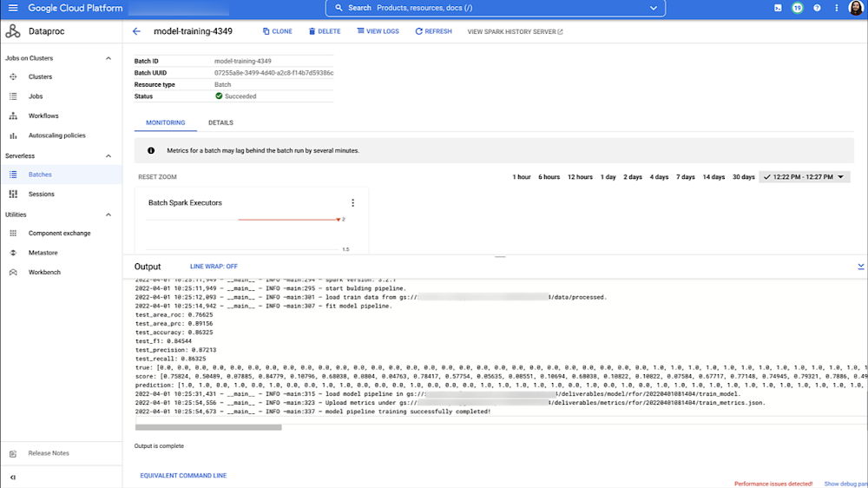Screen dimensions: 868x488
Task: Collapse the Output panel with the chevron icon
Action: tap(861, 267)
